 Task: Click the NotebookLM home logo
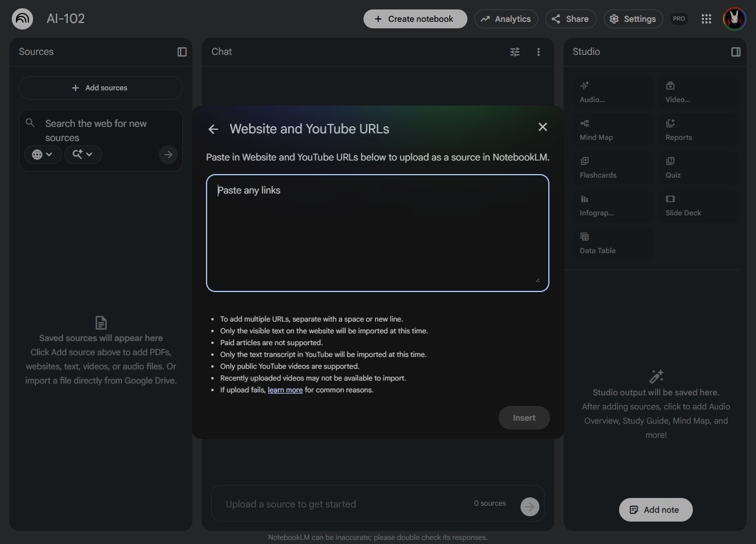(x=22, y=19)
